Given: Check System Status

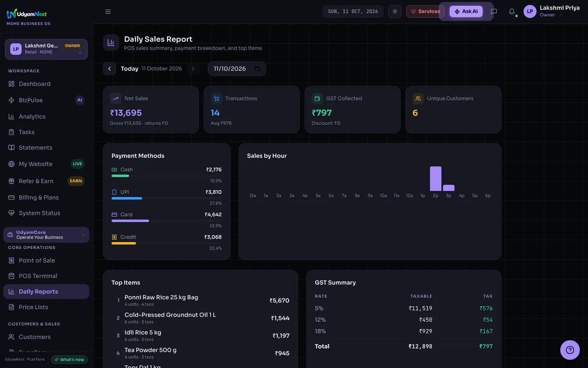Looking at the screenshot, I should click(x=46, y=213).
